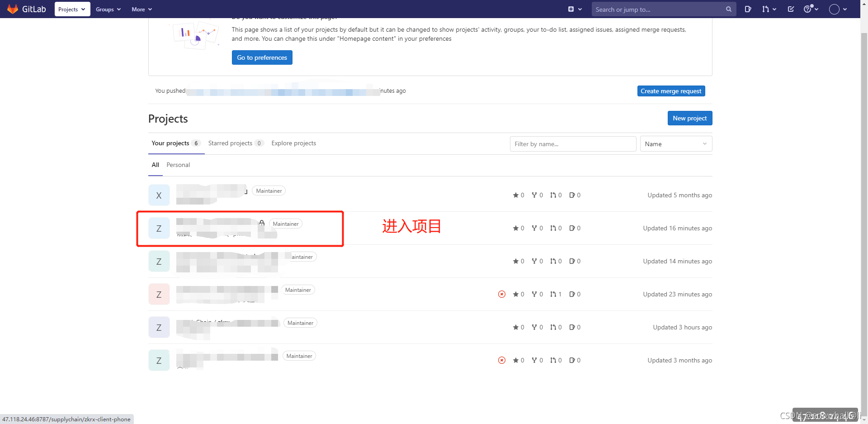Click Go to preferences button

click(262, 57)
